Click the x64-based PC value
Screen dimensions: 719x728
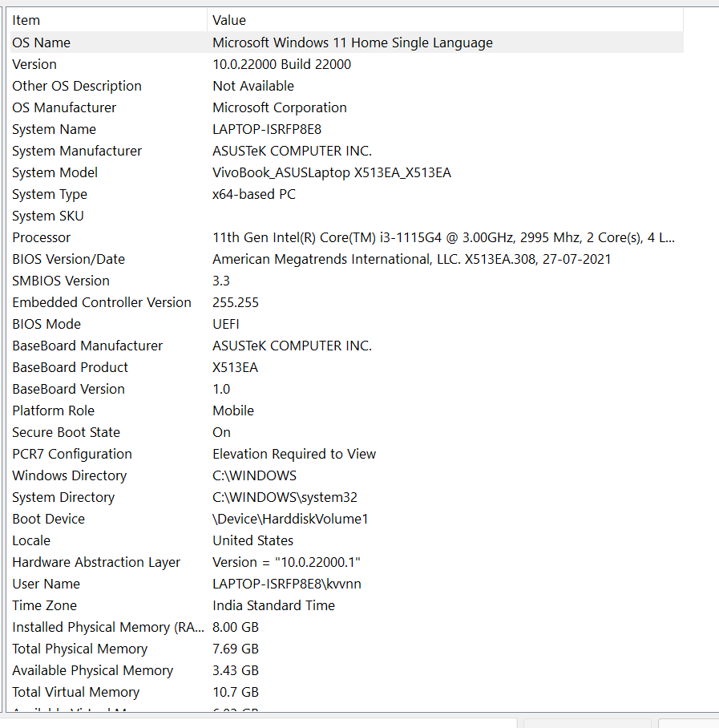(x=254, y=194)
